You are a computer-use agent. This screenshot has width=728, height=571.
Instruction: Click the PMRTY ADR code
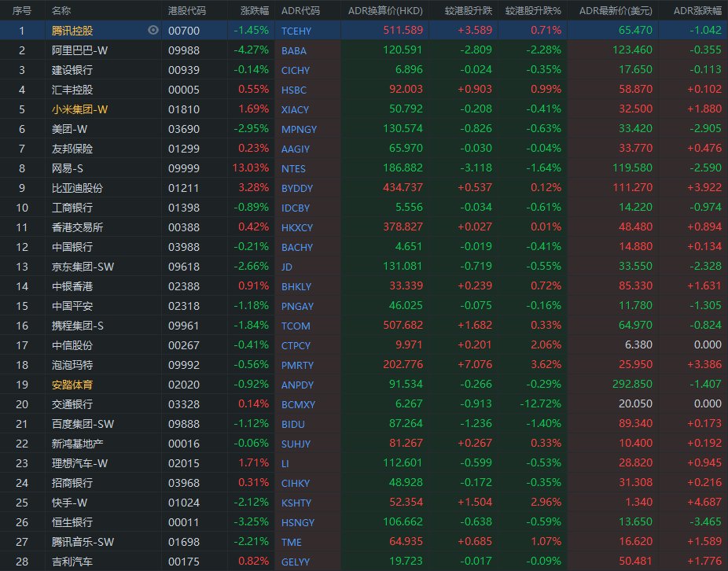[x=297, y=365]
